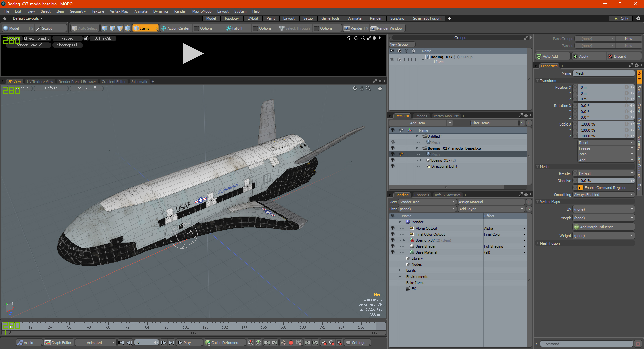Step to next frame
The image size is (644, 349).
(x=163, y=343)
